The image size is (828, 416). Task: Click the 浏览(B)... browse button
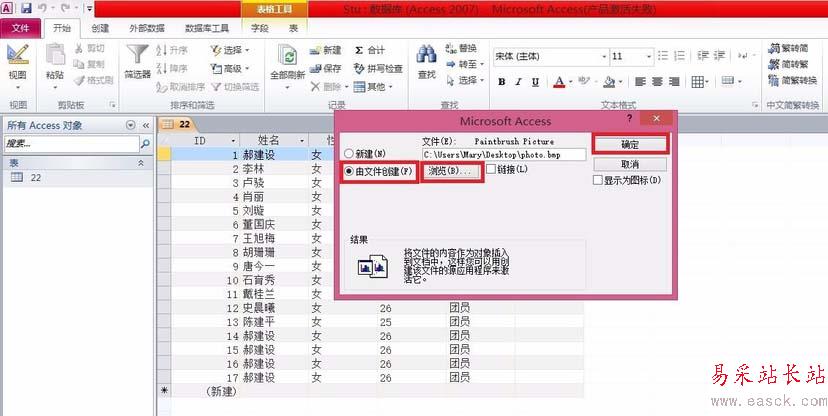point(450,172)
